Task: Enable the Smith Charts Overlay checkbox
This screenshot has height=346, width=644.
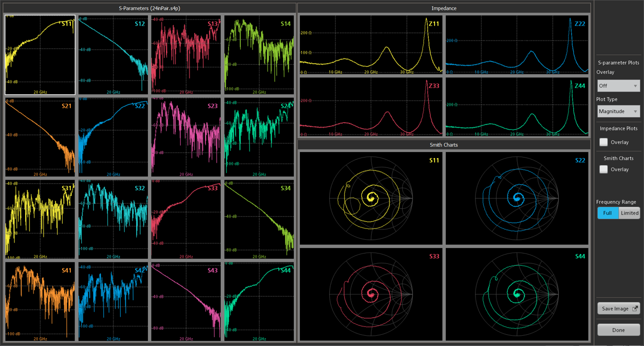Action: 604,169
